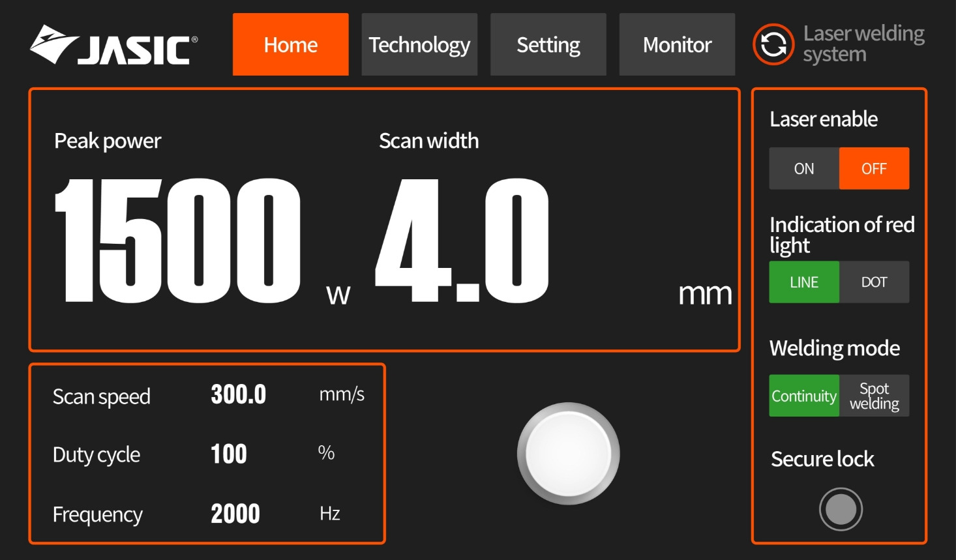
Task: Select LINE red light indication
Action: [804, 282]
